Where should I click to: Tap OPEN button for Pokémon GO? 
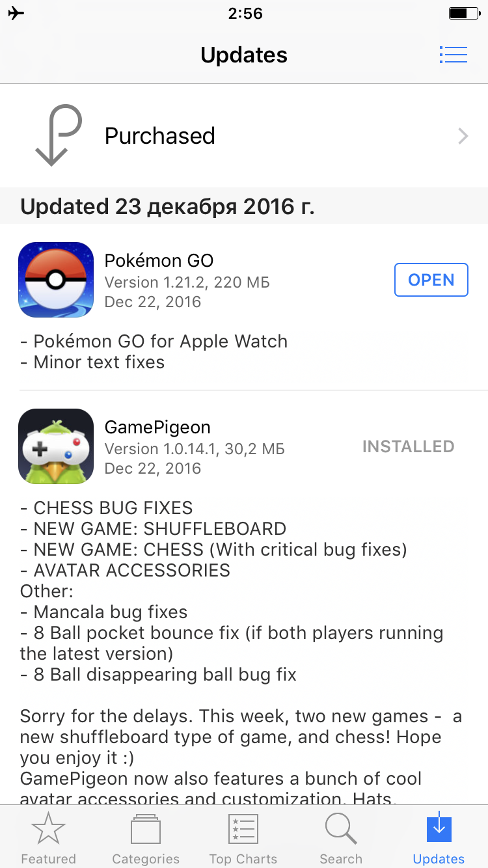[431, 280]
